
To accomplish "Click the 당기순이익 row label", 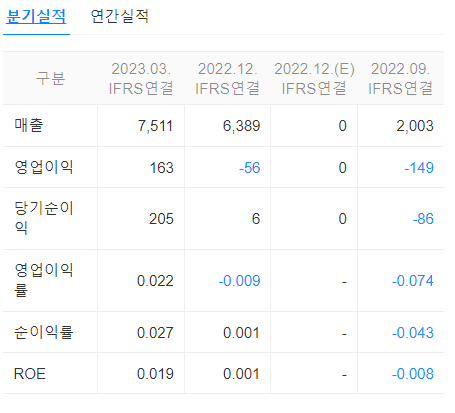I will pyautogui.click(x=44, y=218).
